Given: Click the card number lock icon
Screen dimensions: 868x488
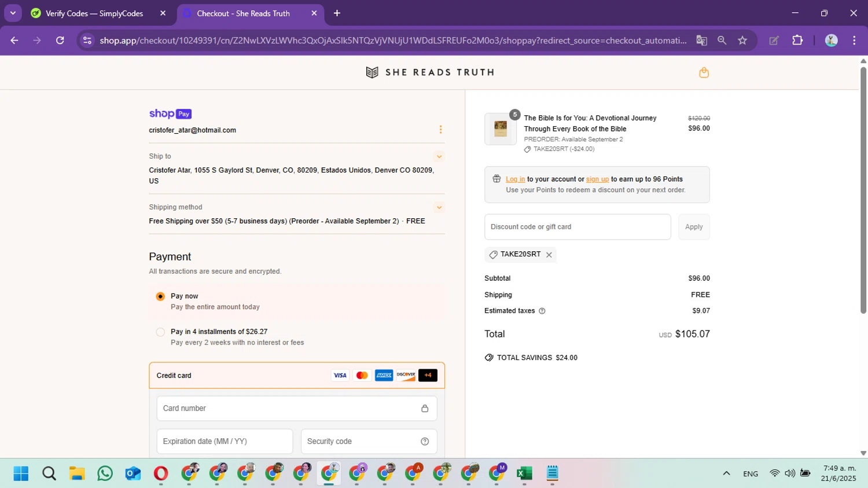Looking at the screenshot, I should [x=425, y=409].
